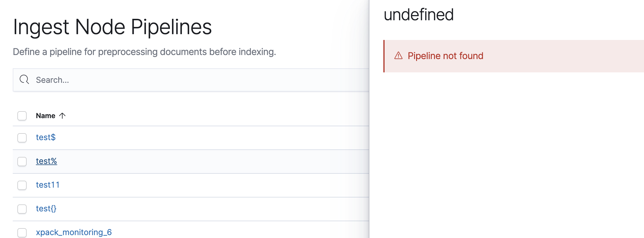The width and height of the screenshot is (644, 238).
Task: Check the checkbox next to test{}
Action: click(x=22, y=208)
